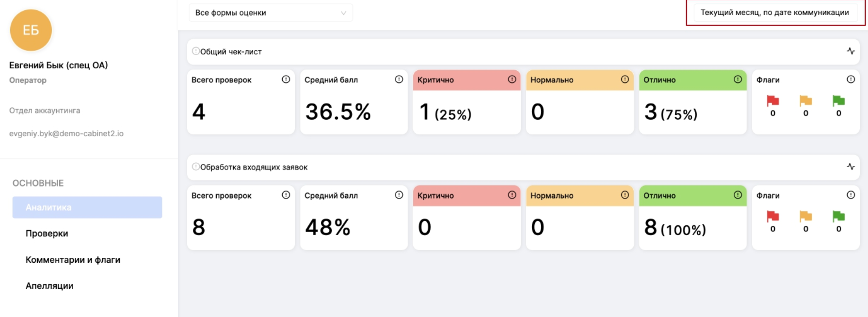Go to Проверки section
Viewport: 868px width, 317px height.
pyautogui.click(x=47, y=234)
